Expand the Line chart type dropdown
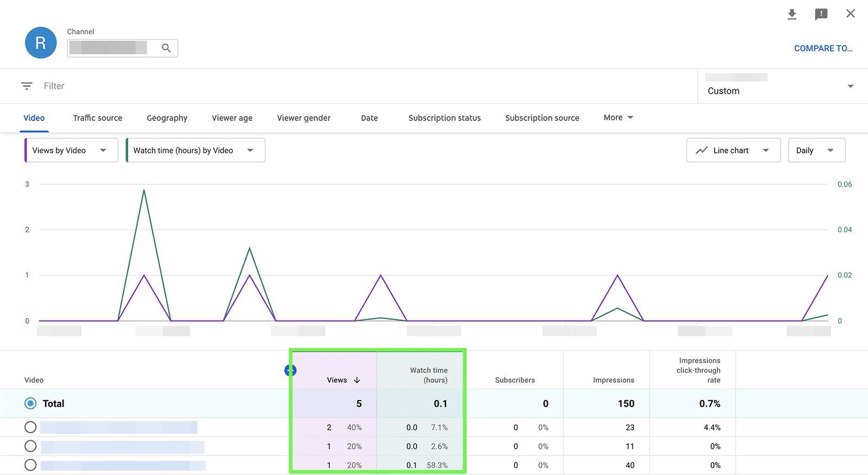The width and height of the screenshot is (868, 475). coord(733,150)
